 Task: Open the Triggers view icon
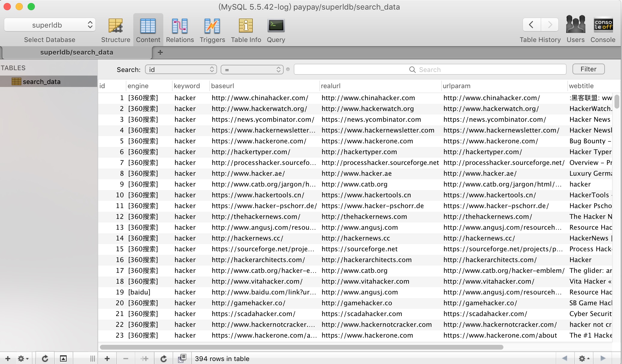(x=212, y=26)
